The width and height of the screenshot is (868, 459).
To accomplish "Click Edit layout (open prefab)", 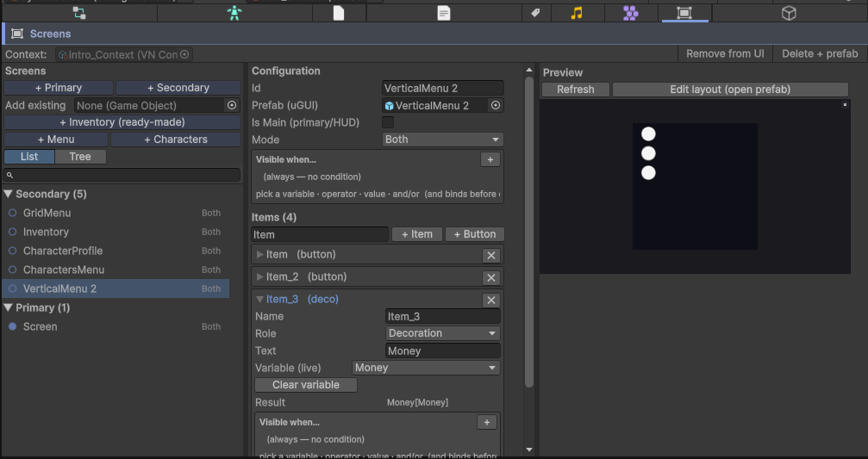I will pyautogui.click(x=730, y=90).
